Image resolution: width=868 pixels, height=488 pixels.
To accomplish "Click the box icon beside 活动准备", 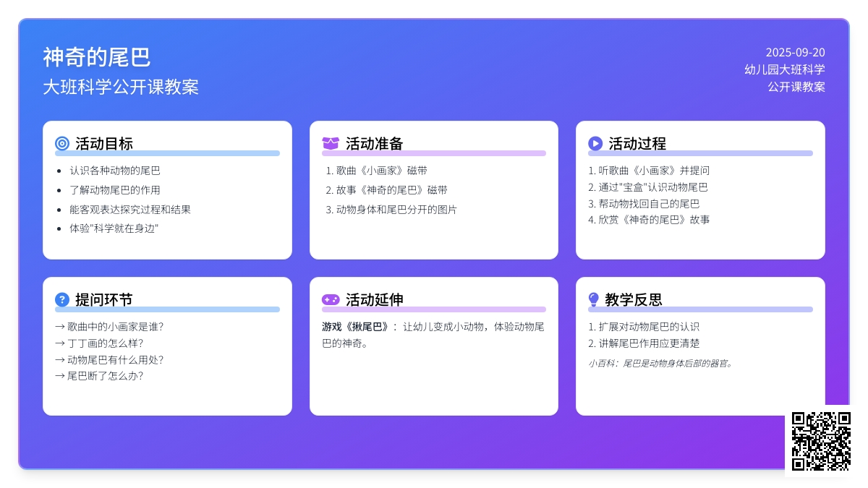I will click(330, 144).
